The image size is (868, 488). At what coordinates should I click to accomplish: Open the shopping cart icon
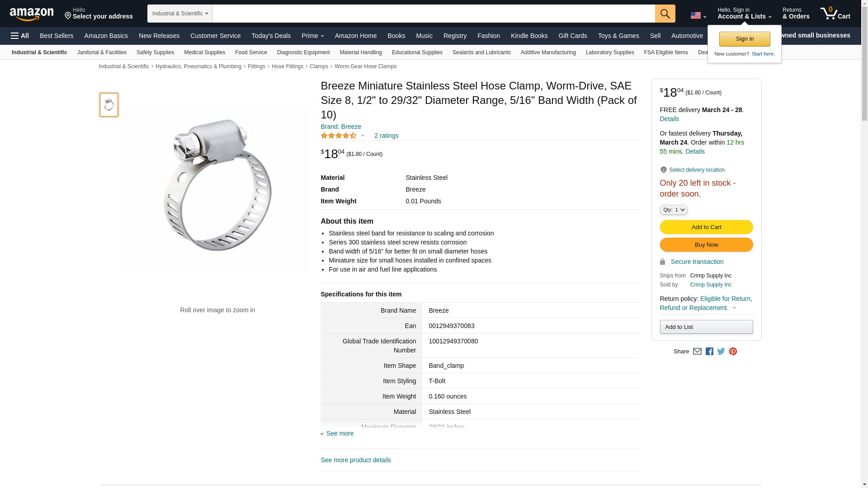[x=835, y=14]
